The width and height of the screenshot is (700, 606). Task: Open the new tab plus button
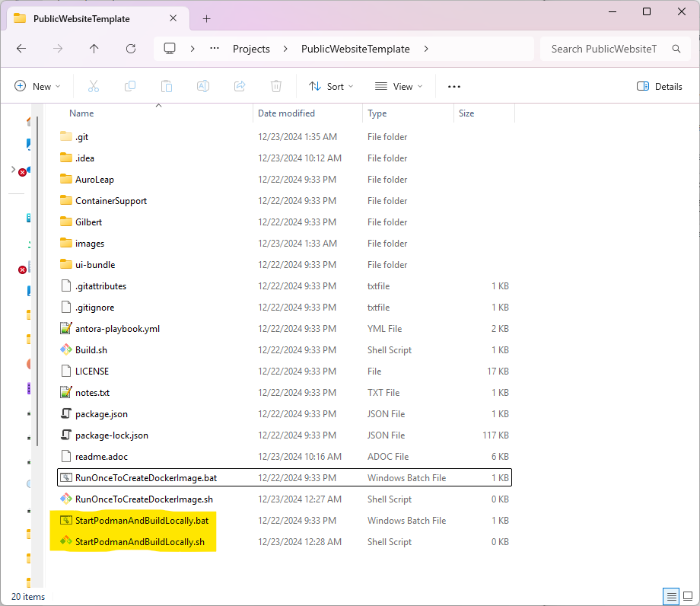206,18
